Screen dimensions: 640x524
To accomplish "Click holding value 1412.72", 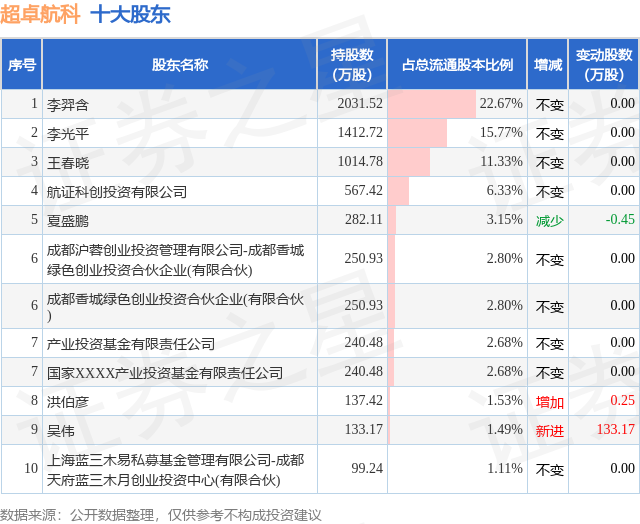I will pyautogui.click(x=360, y=132).
